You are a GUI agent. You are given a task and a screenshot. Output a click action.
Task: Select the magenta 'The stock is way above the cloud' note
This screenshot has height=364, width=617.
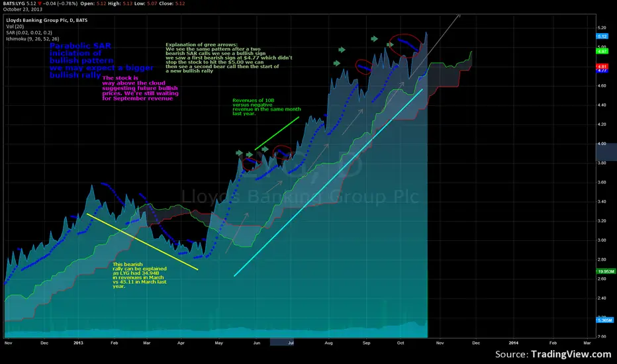pos(140,88)
